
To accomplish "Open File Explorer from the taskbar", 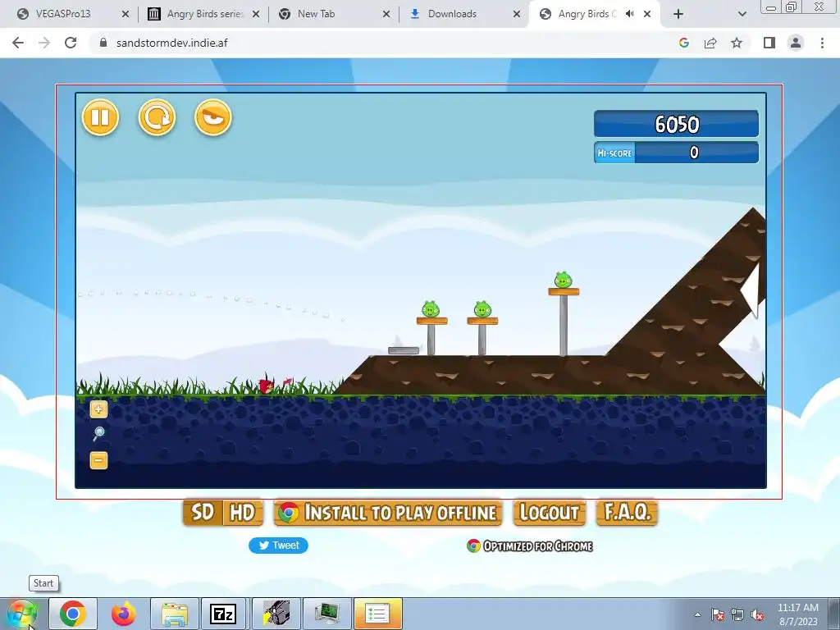I will pyautogui.click(x=175, y=614).
